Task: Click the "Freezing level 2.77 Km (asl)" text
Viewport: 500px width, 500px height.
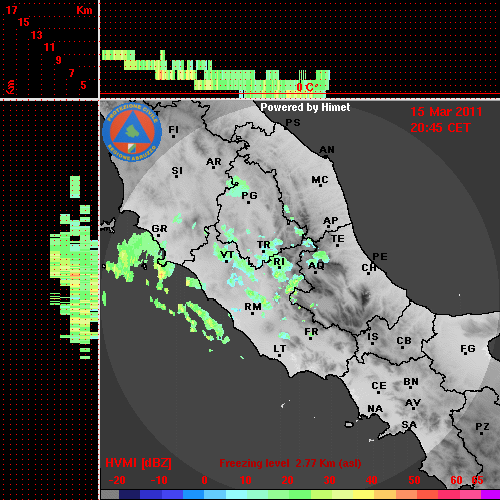Action: tap(290, 463)
